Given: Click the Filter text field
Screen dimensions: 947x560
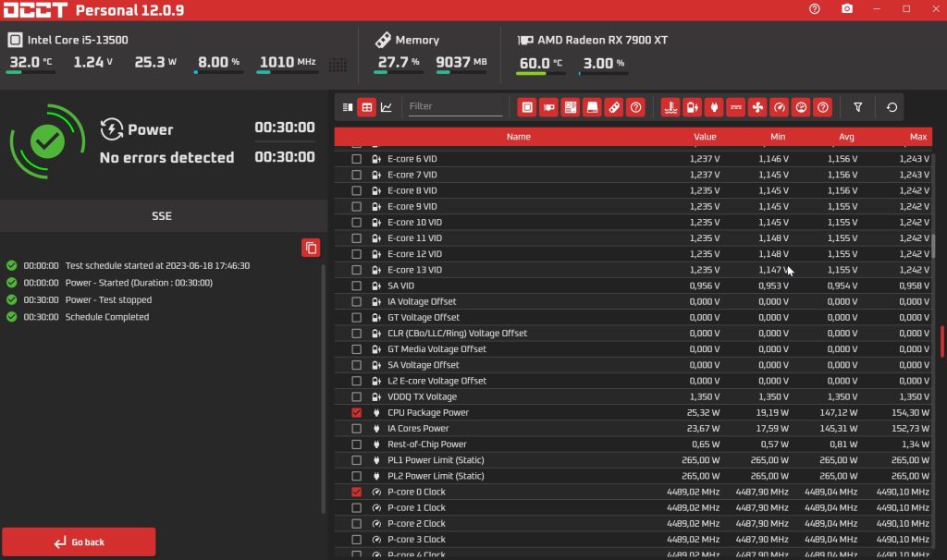Looking at the screenshot, I should (x=455, y=107).
